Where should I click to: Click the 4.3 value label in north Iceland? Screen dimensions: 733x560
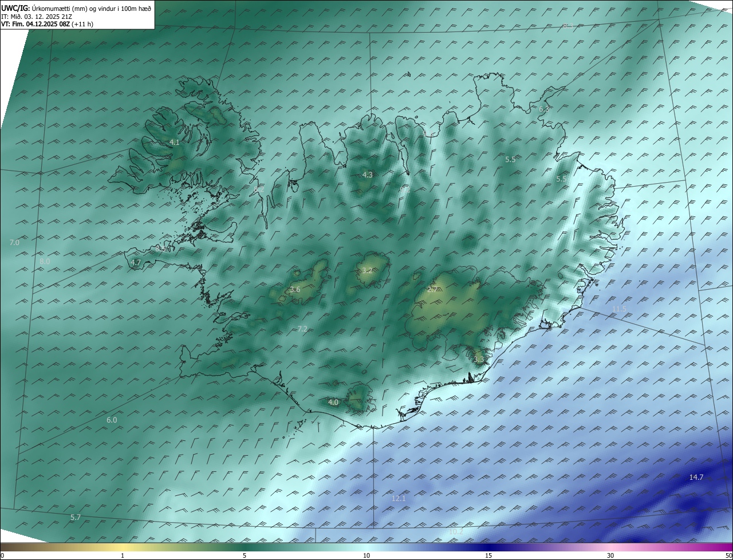368,175
